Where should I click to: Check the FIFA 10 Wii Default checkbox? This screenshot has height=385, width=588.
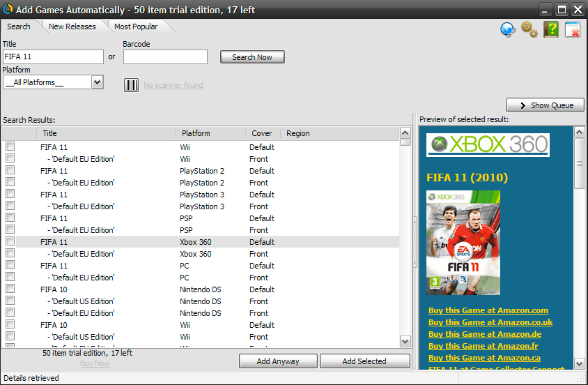coord(10,324)
